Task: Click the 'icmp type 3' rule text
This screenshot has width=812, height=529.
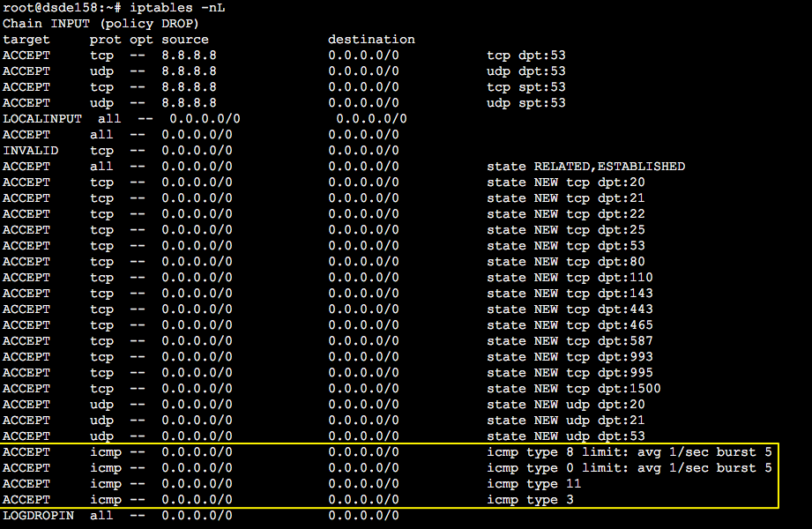Action: coord(530,500)
